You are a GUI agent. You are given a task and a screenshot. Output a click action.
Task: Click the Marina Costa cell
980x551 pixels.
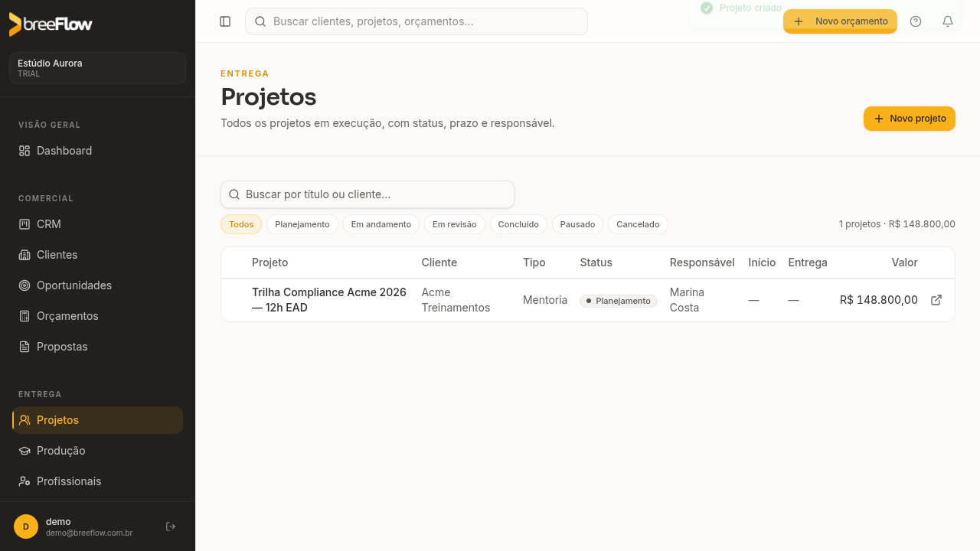tap(687, 300)
